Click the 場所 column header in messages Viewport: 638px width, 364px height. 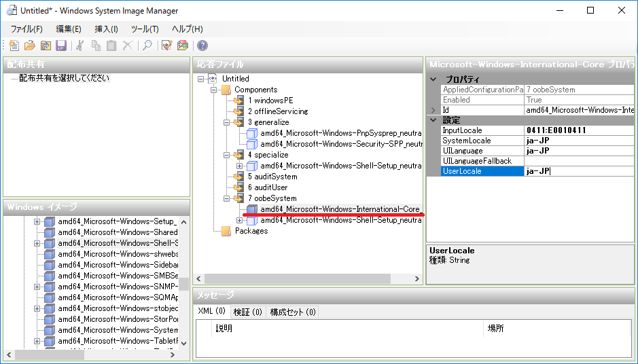557,328
